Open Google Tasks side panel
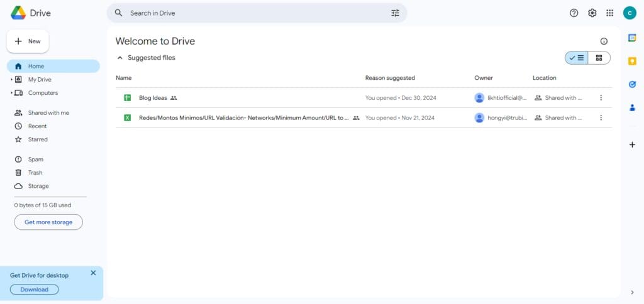The width and height of the screenshot is (644, 304). coord(632,84)
